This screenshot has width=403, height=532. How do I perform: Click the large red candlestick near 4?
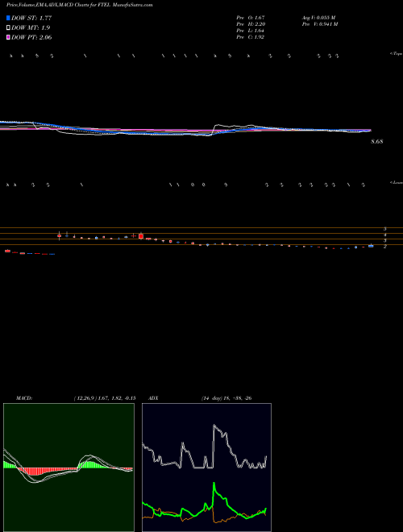point(141,236)
